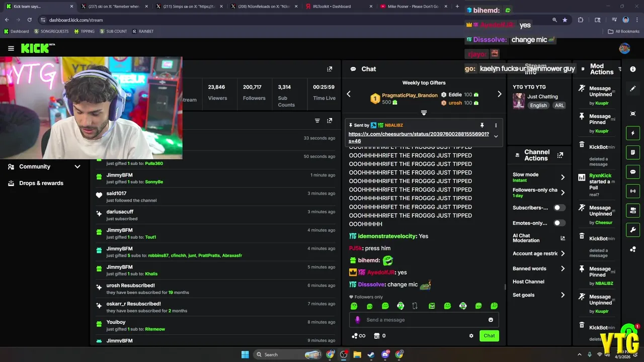The height and width of the screenshot is (362, 644).
Task: Open AI Chat Moderation external link
Action: [562, 238]
